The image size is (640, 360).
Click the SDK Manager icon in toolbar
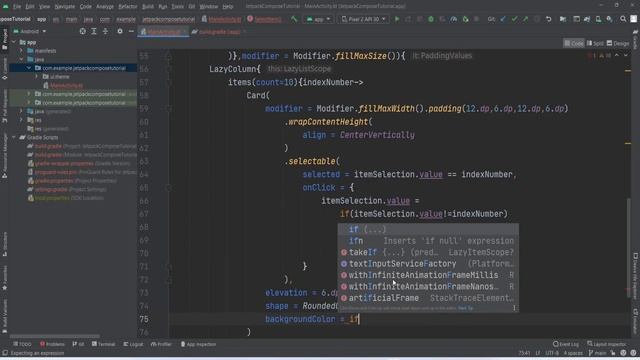click(x=609, y=19)
